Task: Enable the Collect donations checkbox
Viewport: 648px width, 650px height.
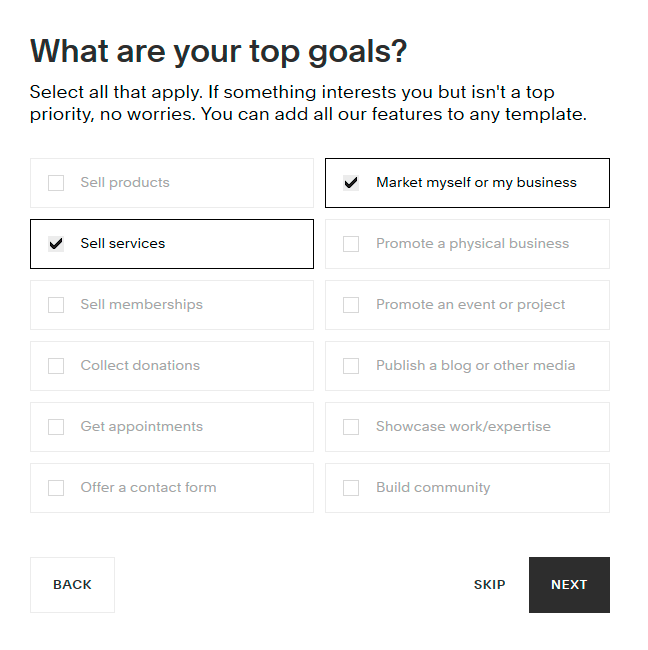Action: point(56,366)
